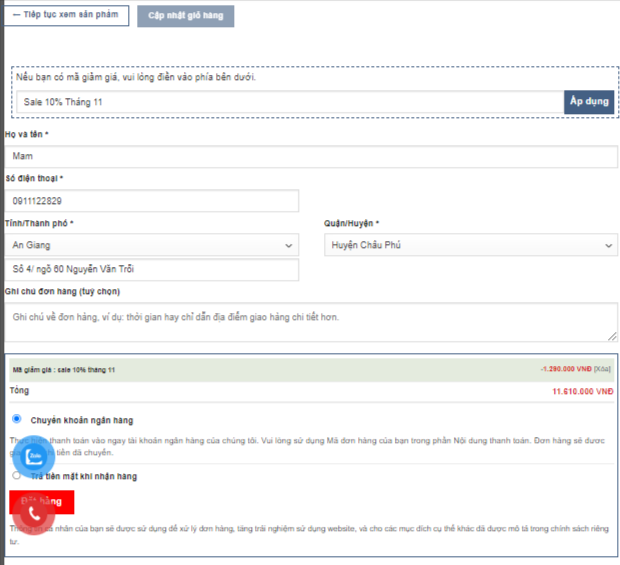This screenshot has width=620, height=565.
Task: Click the Áp dụng coupon button
Action: click(589, 102)
